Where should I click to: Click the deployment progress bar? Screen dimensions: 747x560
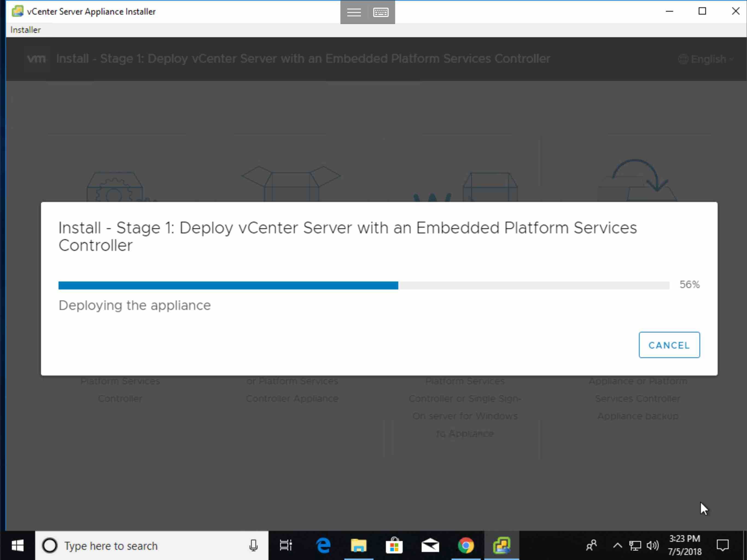click(364, 285)
